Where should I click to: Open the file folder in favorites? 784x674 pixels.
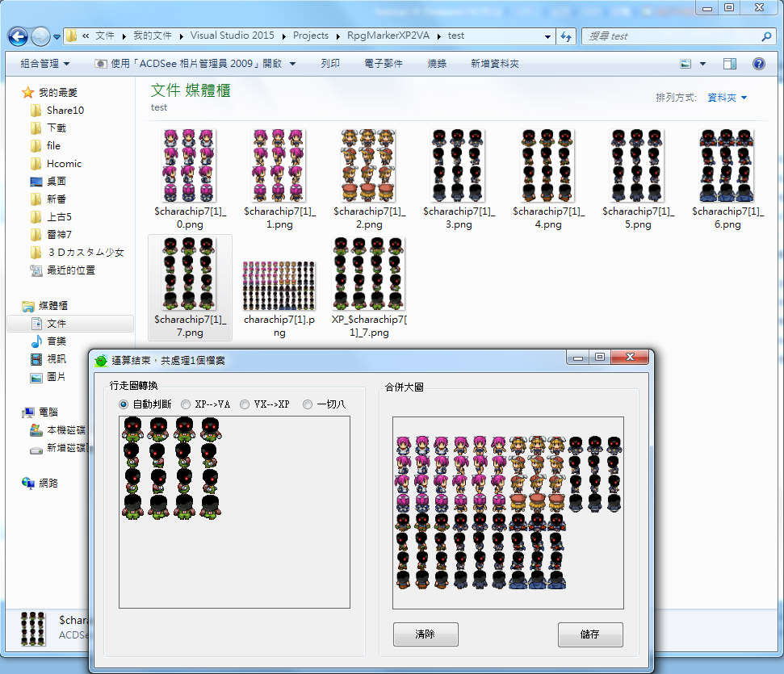click(45, 145)
